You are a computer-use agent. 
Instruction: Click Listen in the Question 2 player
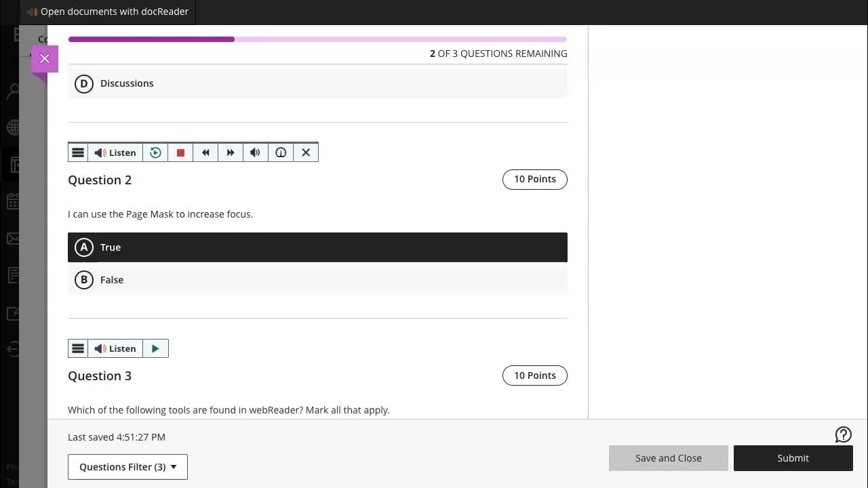115,152
